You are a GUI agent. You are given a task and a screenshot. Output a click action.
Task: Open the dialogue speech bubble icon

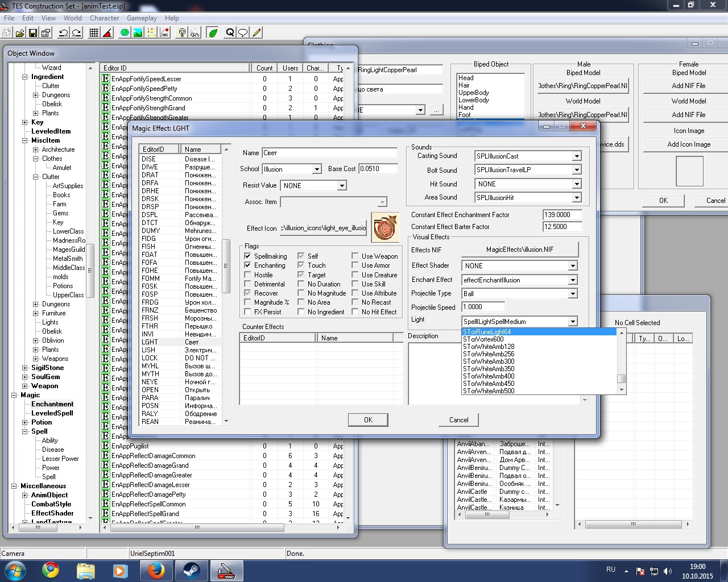pyautogui.click(x=243, y=33)
